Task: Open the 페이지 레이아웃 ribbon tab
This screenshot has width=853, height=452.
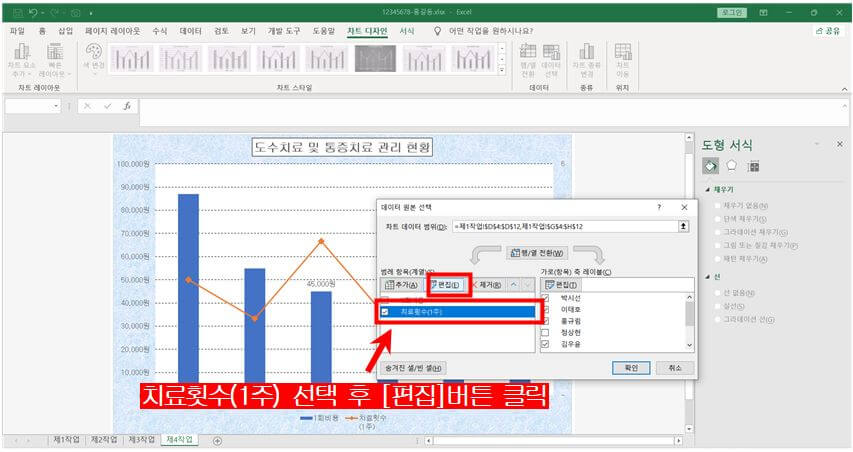Action: (x=113, y=31)
